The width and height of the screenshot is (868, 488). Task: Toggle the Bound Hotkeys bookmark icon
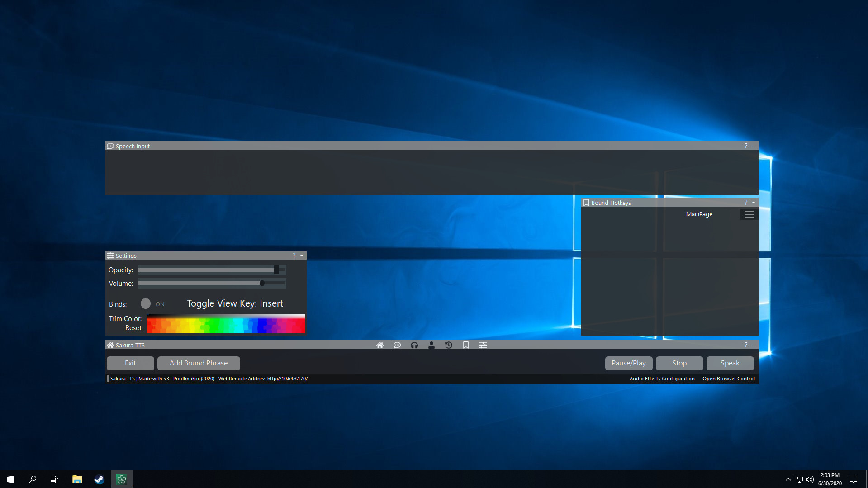point(466,345)
